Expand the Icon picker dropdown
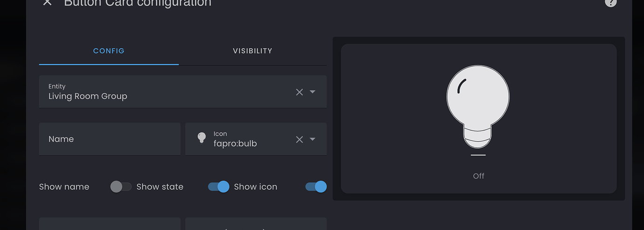 pyautogui.click(x=313, y=139)
